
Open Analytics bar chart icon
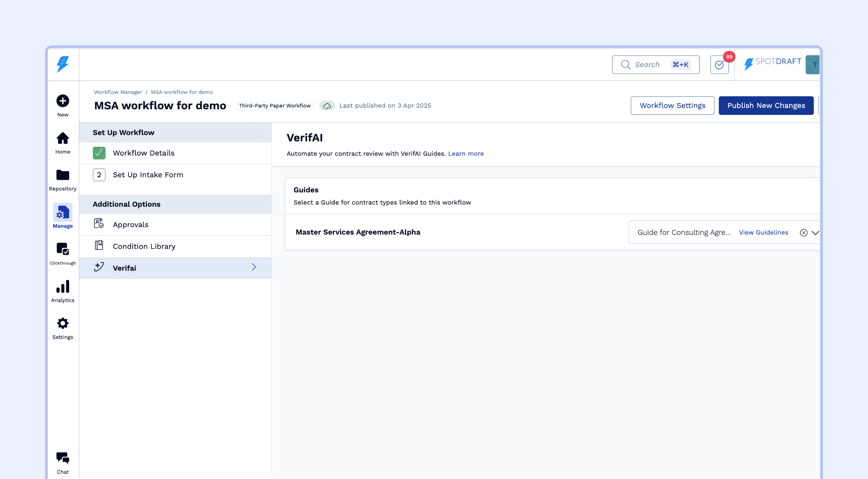click(63, 287)
